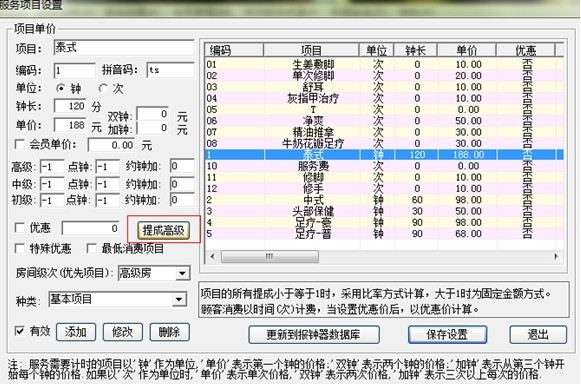Click 更新到报钟器数据库 button

coord(314,335)
